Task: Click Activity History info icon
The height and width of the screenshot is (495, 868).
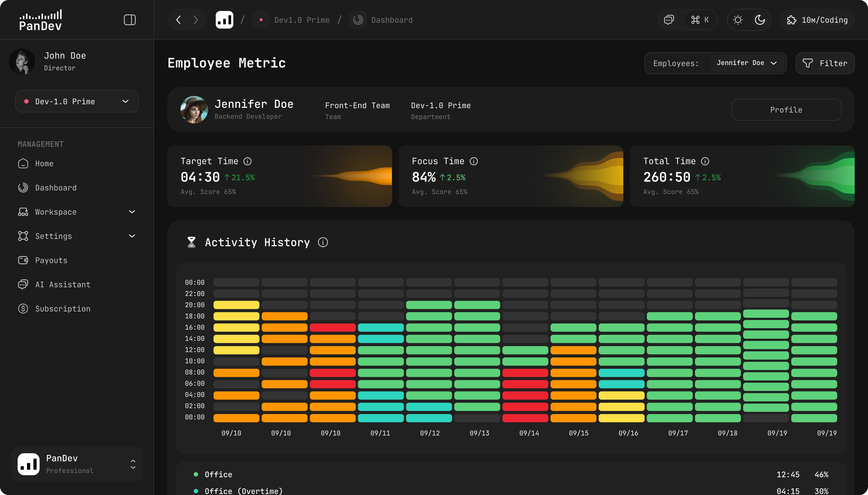Action: click(x=323, y=242)
